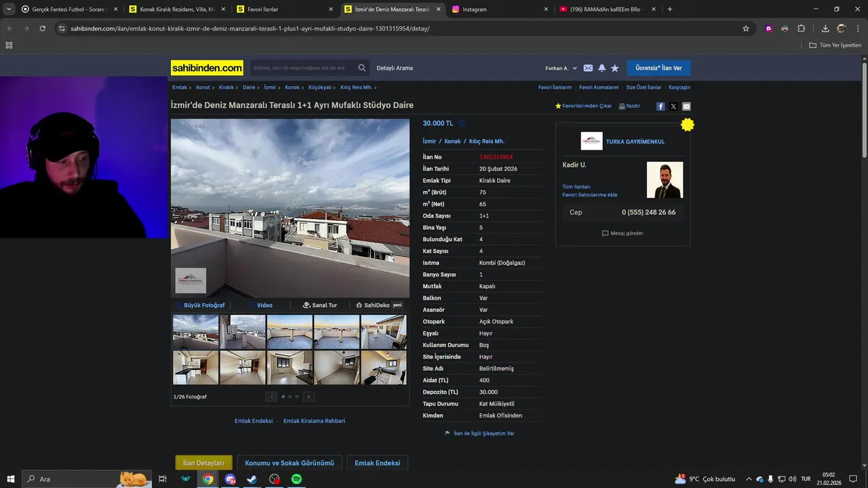Open Steam from the taskbar
The height and width of the screenshot is (488, 868).
tap(252, 479)
